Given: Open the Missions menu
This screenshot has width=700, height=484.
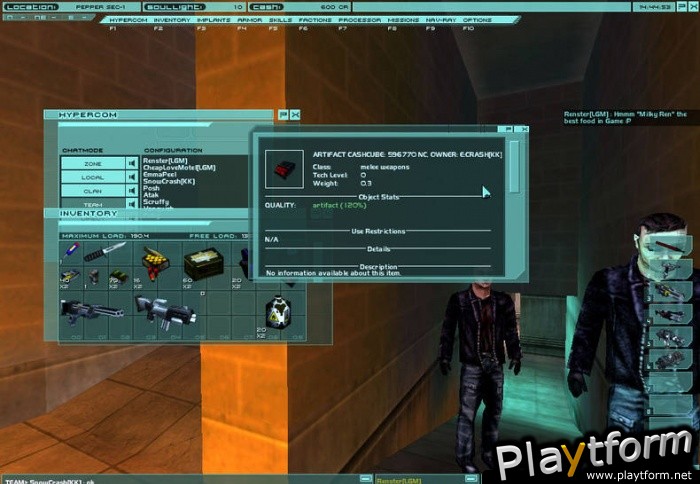Looking at the screenshot, I should pos(403,20).
